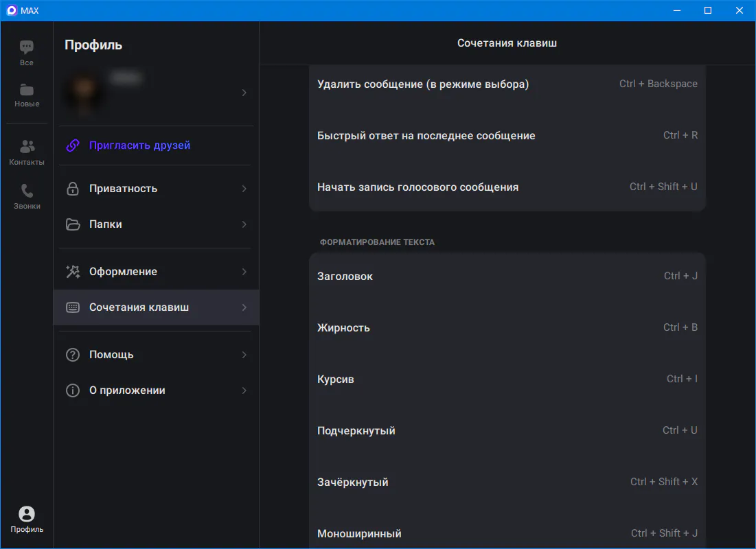756x549 pixels.
Task: Open the Новые folder icon
Action: [27, 90]
